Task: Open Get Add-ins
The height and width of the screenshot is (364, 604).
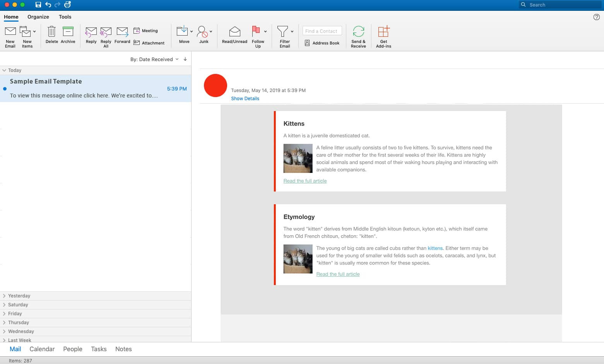Action: click(383, 36)
